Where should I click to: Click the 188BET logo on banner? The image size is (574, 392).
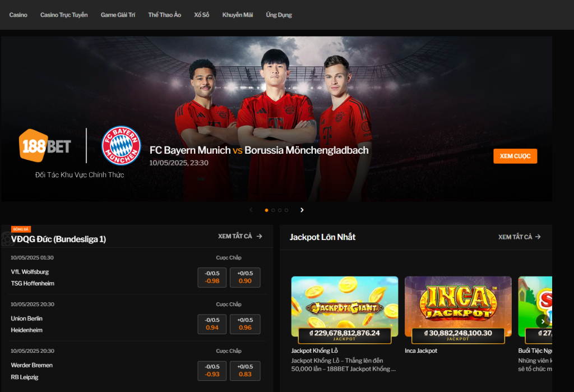(45, 146)
